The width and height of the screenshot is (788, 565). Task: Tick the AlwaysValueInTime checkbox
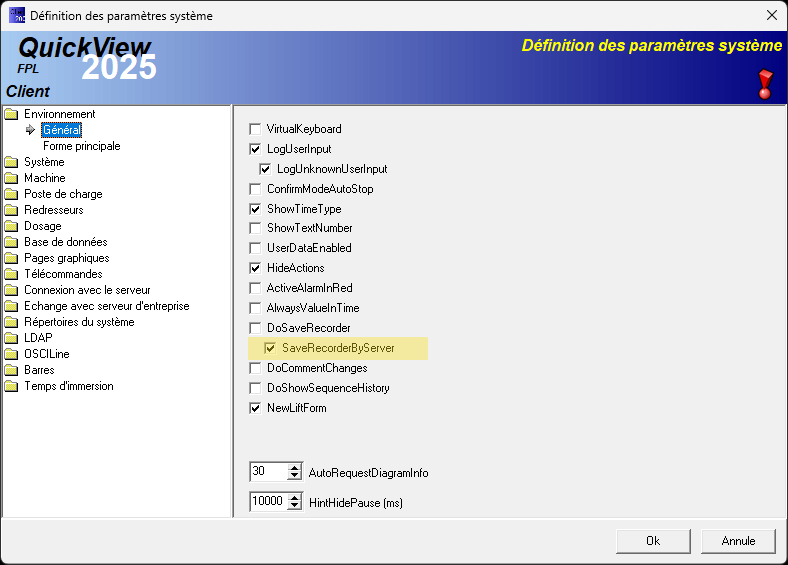[x=255, y=308]
